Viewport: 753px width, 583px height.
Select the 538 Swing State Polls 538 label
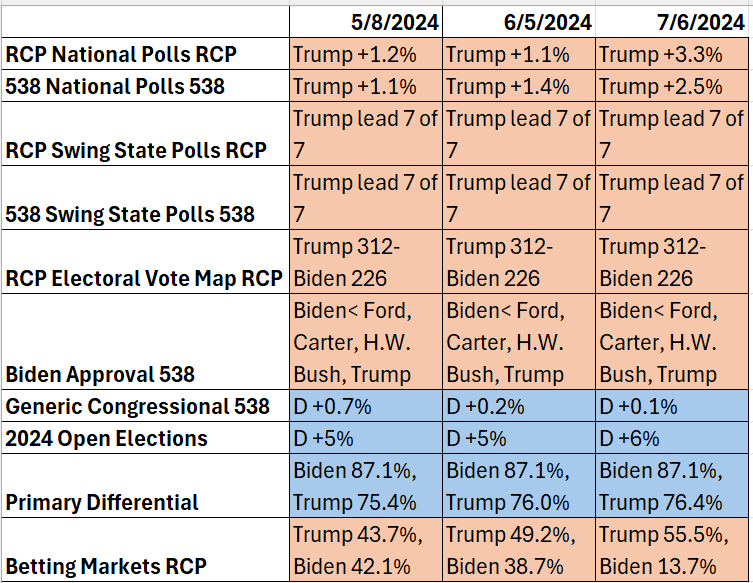pyautogui.click(x=130, y=214)
